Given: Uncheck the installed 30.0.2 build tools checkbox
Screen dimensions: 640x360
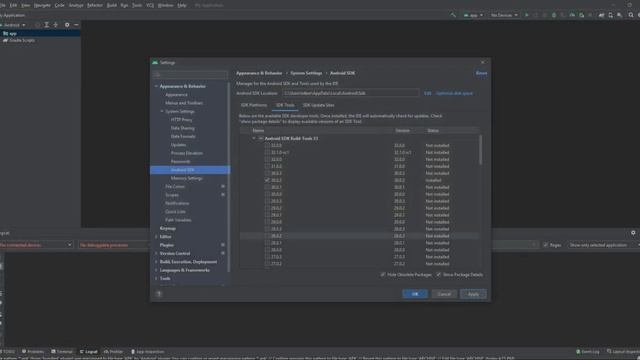Looking at the screenshot, I should pos(267,180).
